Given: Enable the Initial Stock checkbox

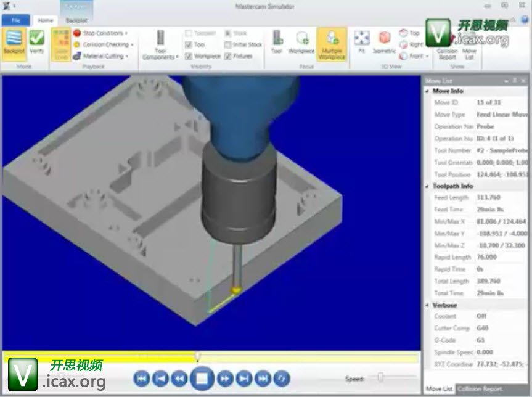Looking at the screenshot, I should [x=228, y=44].
